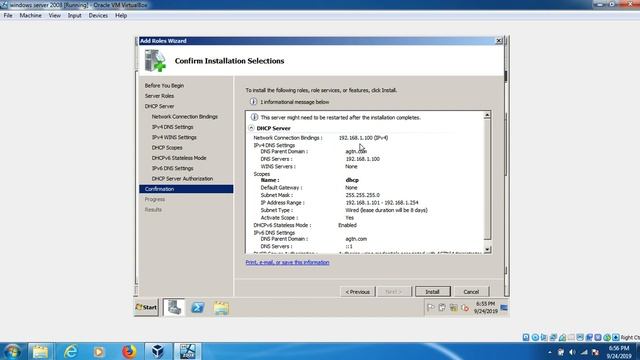
Task: Click the VirtualBox recording indicator icon
Action: pyautogui.click(x=589, y=337)
